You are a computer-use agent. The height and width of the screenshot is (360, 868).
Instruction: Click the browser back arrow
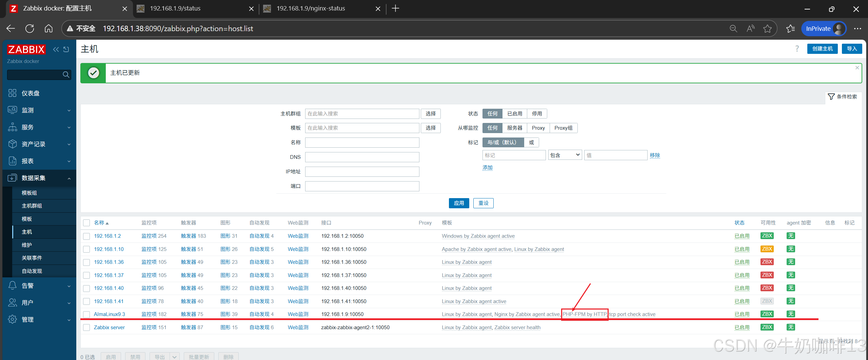tap(11, 29)
